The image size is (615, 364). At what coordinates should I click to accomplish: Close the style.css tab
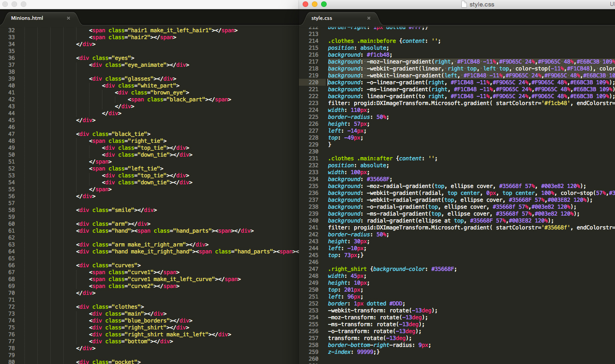pos(369,18)
